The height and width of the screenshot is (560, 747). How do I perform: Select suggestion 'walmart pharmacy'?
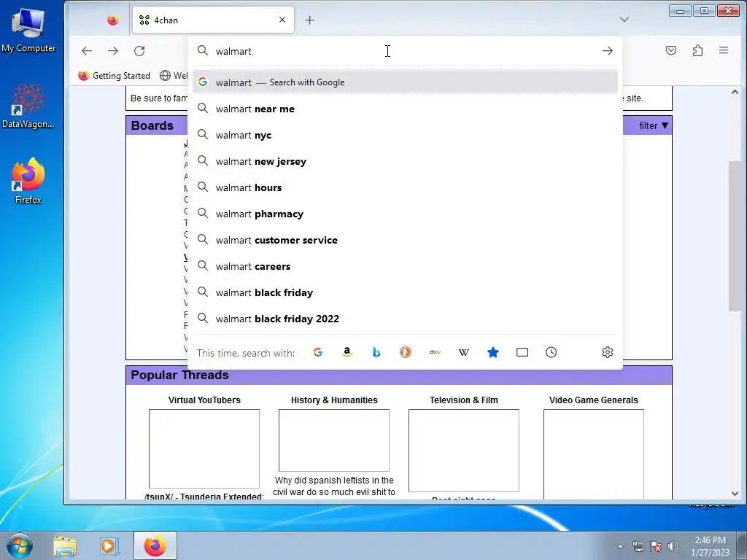tap(406, 214)
